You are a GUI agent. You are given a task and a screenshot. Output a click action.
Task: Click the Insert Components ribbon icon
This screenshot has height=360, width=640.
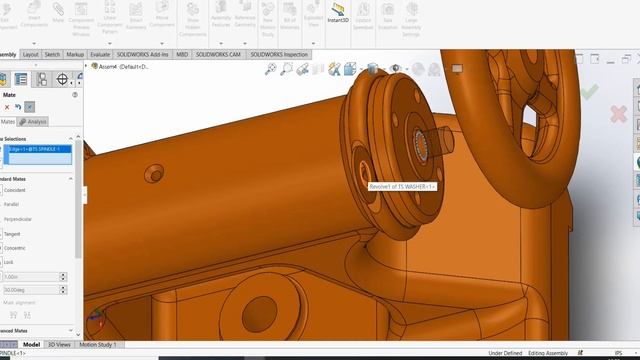click(34, 14)
